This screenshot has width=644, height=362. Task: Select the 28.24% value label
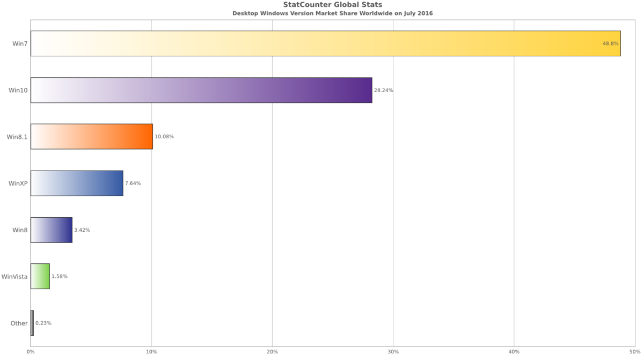click(384, 90)
